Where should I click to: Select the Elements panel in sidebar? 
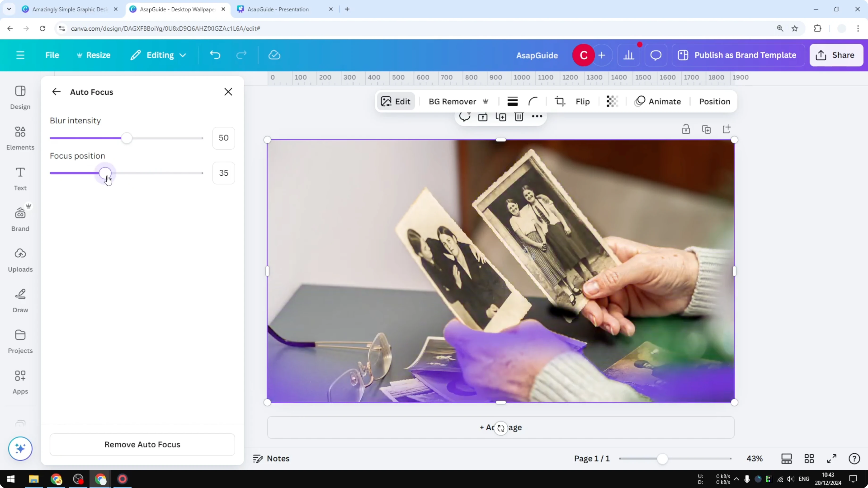(20, 138)
